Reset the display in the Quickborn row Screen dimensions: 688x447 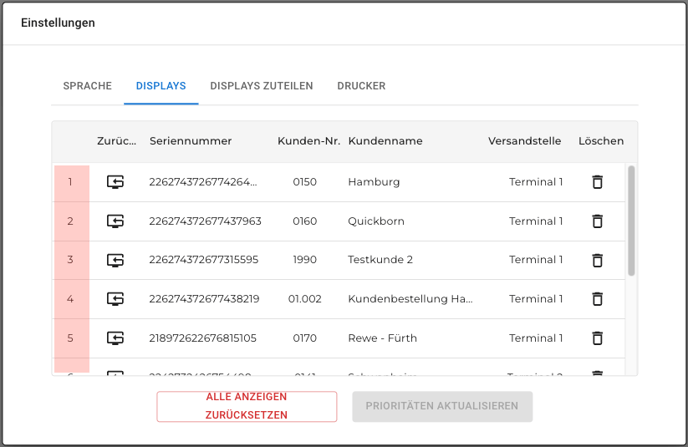click(116, 221)
